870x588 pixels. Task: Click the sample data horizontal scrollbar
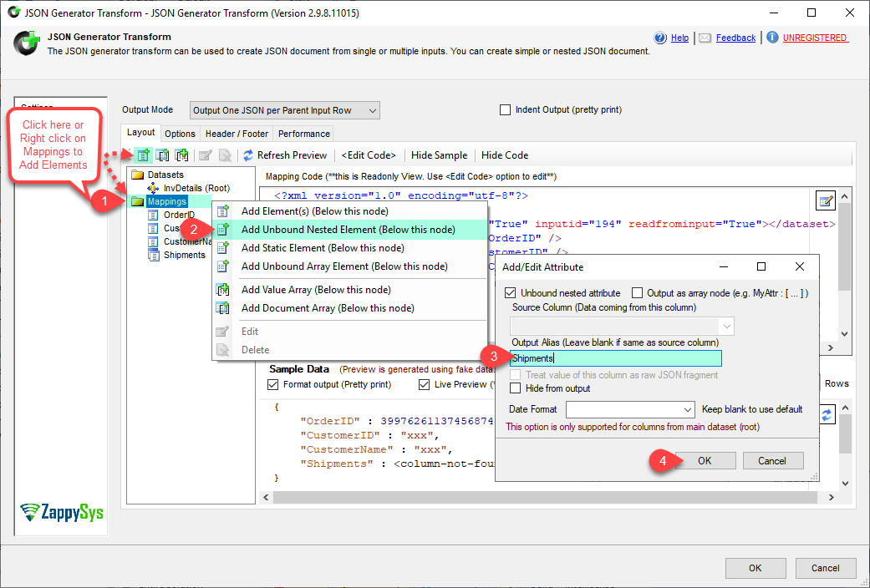coord(545,497)
